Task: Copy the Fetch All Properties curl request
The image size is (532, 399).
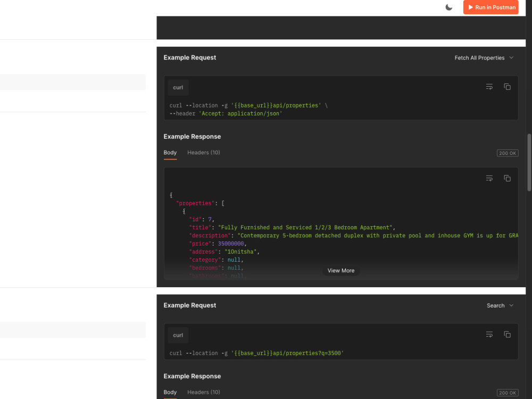Action: pos(507,87)
